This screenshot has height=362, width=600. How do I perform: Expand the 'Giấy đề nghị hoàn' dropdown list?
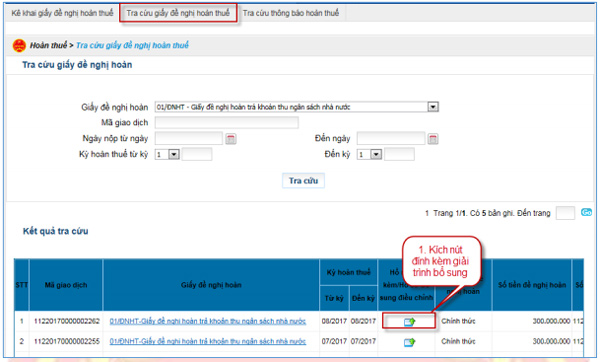433,107
